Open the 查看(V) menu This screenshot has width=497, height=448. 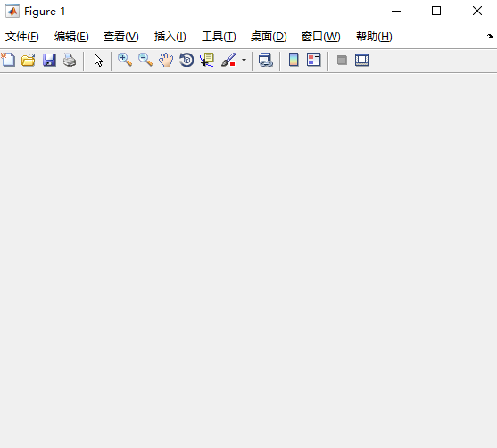121,37
